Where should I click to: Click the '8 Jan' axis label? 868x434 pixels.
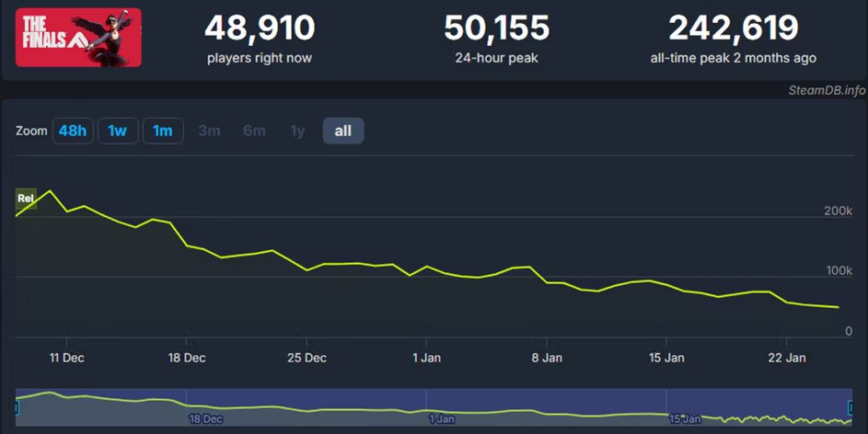click(547, 358)
